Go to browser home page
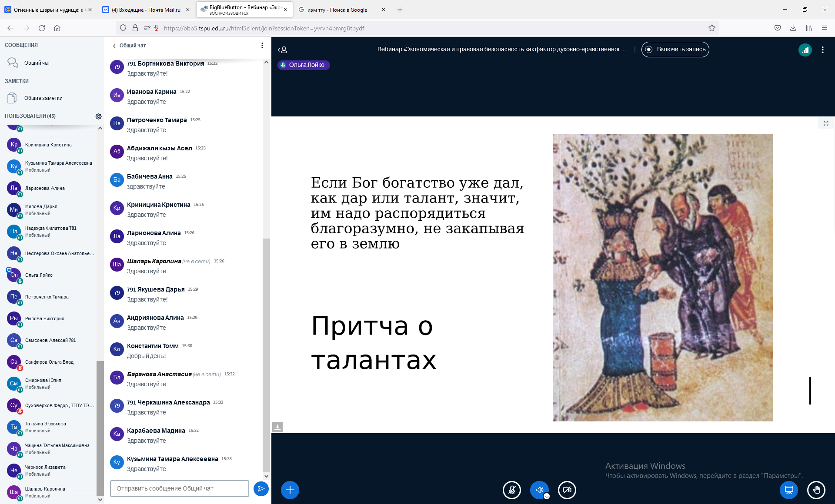Image resolution: width=835 pixels, height=504 pixels. pos(57,28)
